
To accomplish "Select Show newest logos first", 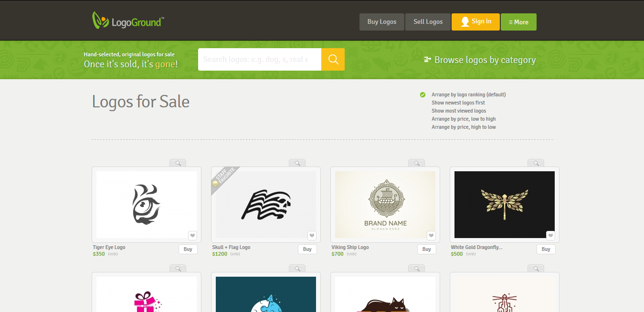I will [458, 103].
